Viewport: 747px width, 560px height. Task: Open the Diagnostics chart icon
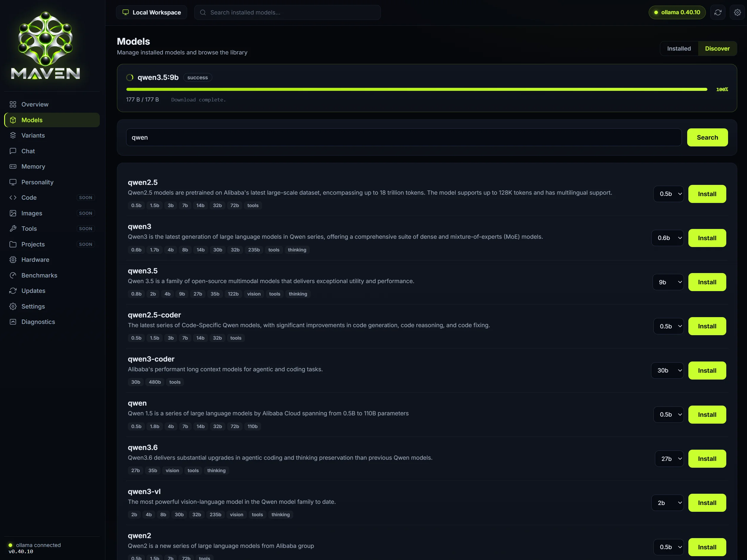click(13, 322)
